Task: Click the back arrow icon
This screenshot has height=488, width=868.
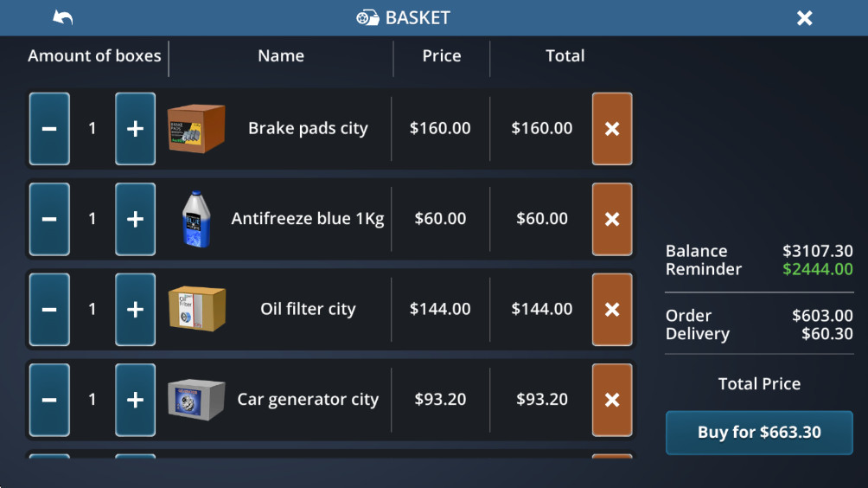Action: coord(63,17)
